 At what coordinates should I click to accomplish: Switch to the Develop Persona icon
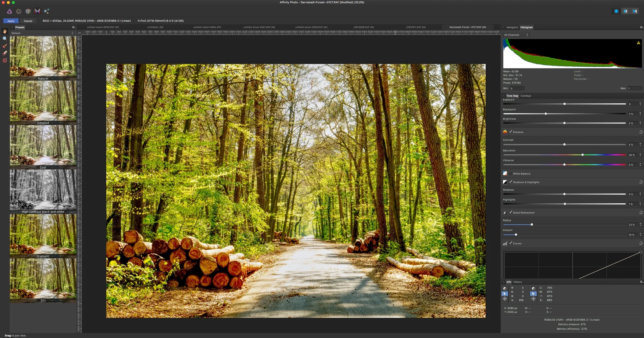[x=28, y=11]
